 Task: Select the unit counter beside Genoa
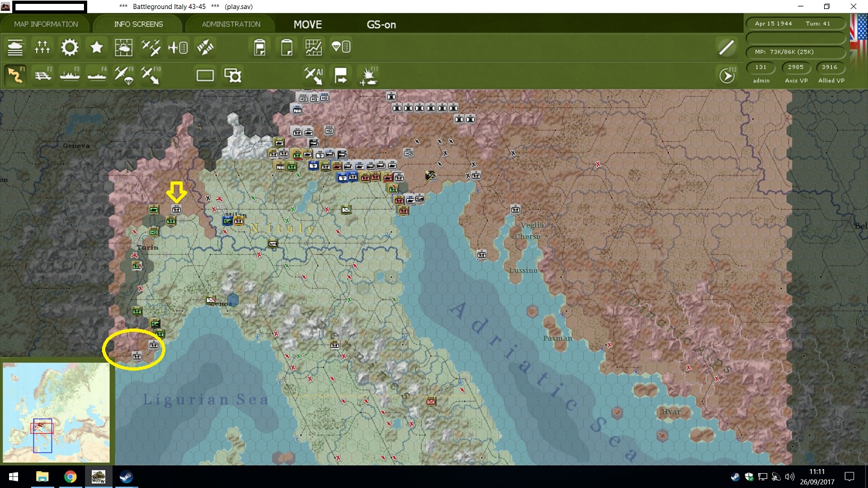[211, 300]
